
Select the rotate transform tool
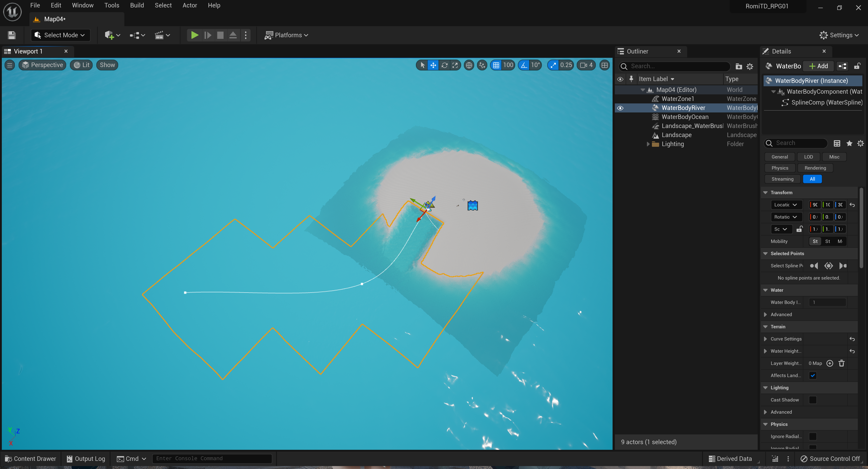pos(444,65)
